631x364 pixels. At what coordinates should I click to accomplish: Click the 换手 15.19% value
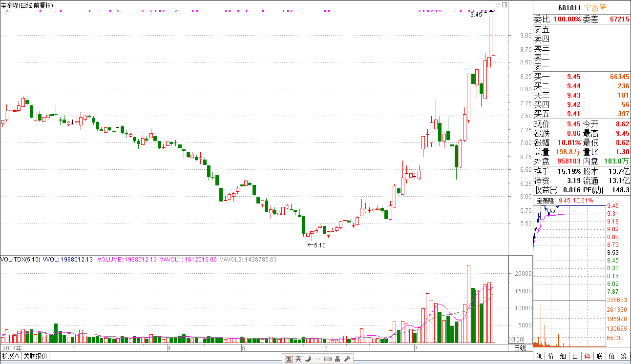(x=569, y=171)
